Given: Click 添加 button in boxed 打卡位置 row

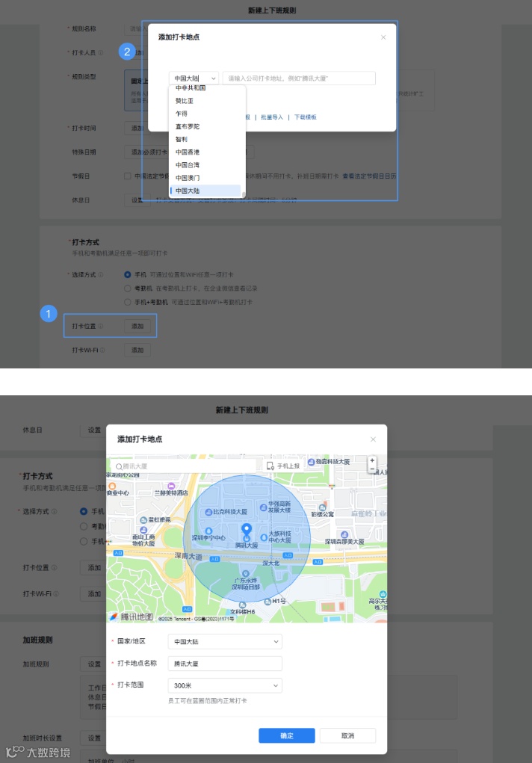Looking at the screenshot, I should [x=137, y=326].
